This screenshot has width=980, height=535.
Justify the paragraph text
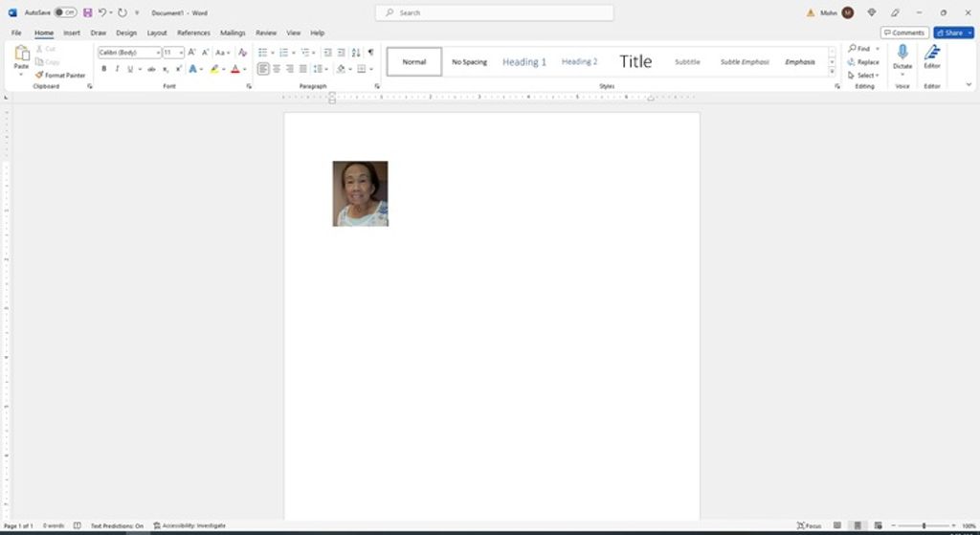point(303,69)
